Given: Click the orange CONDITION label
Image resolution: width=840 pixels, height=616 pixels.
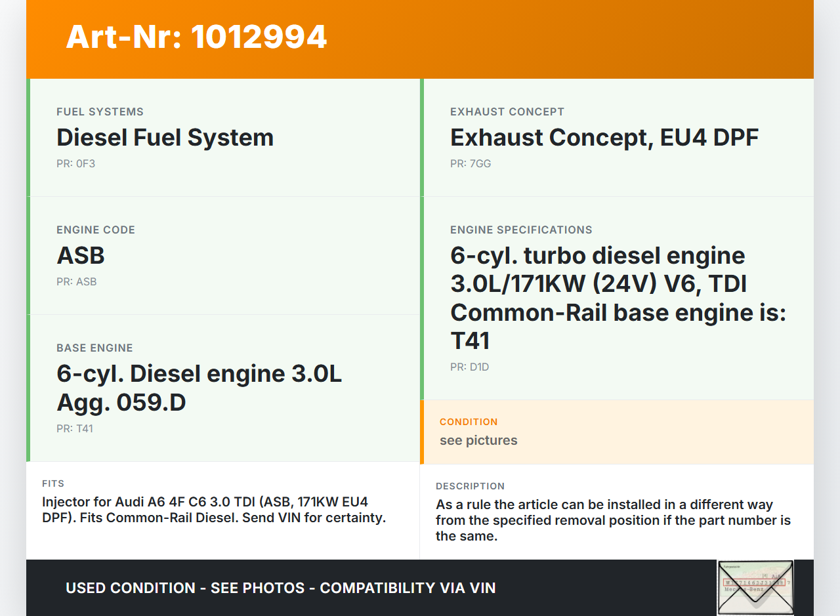Looking at the screenshot, I should click(469, 422).
